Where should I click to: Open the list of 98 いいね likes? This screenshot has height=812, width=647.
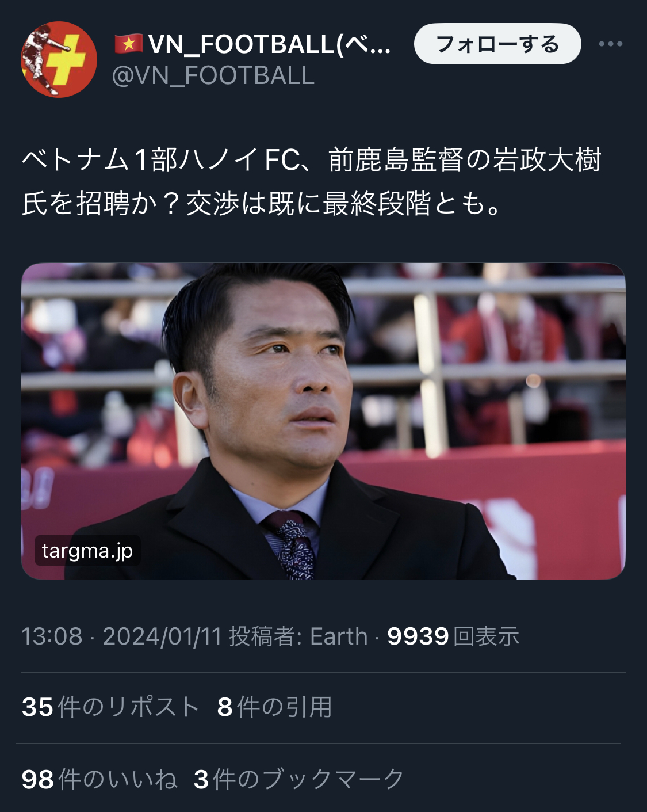99,779
